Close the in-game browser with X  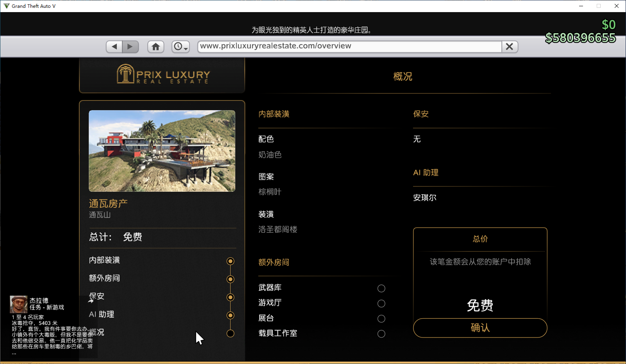click(x=510, y=47)
